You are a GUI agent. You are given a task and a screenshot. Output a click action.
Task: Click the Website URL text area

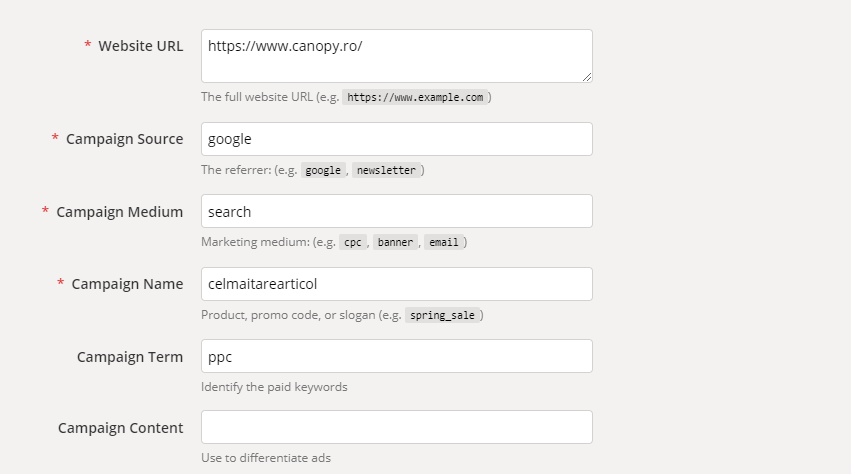tap(396, 56)
